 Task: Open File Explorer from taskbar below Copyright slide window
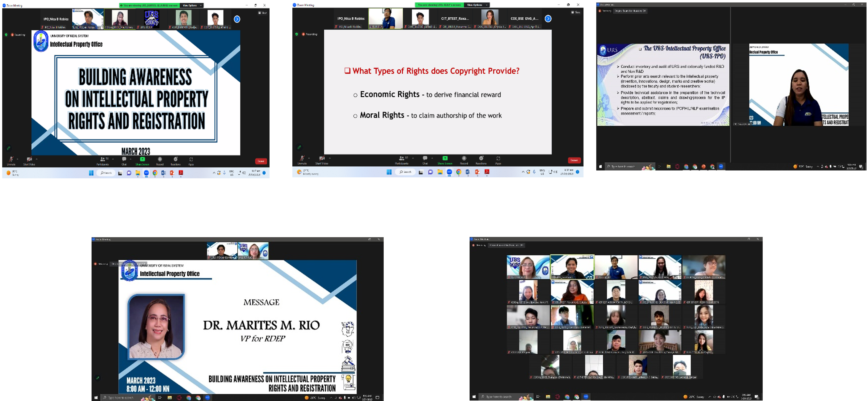(440, 172)
